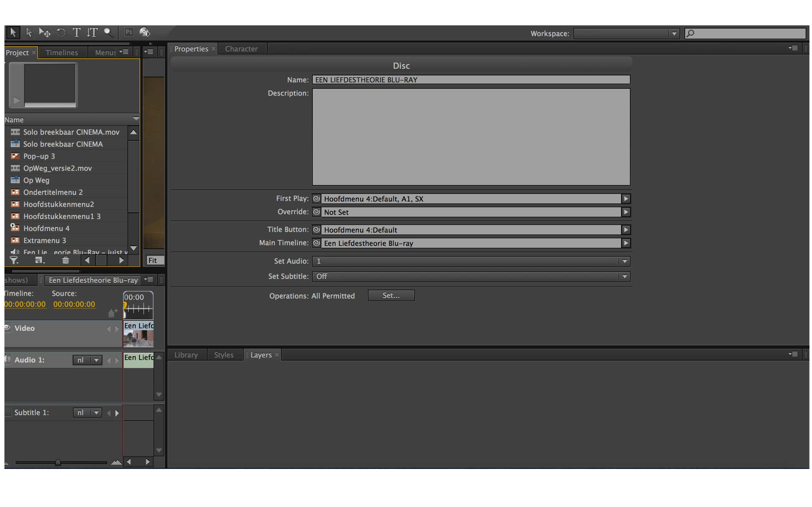
Task: Select the Rotate tool
Action: (61, 33)
